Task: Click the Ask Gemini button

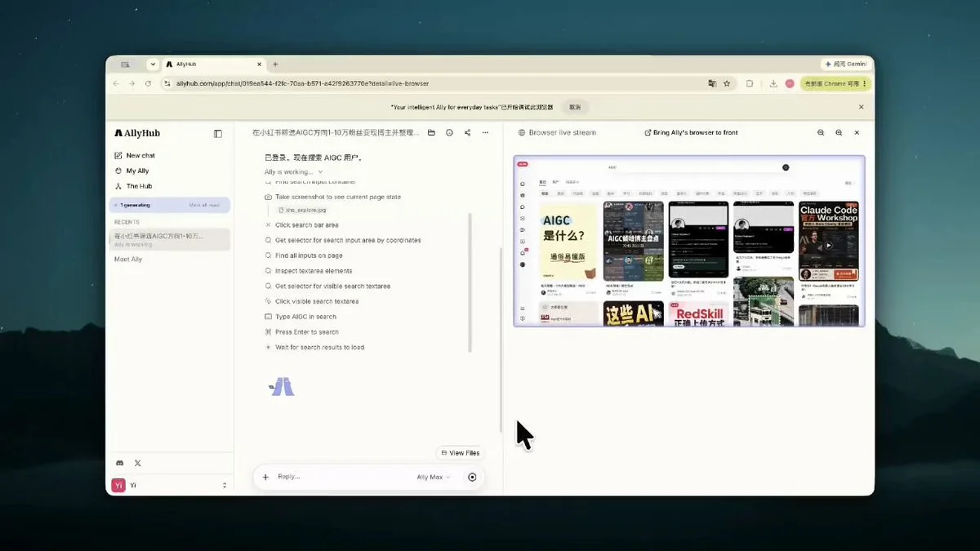Action: click(846, 64)
